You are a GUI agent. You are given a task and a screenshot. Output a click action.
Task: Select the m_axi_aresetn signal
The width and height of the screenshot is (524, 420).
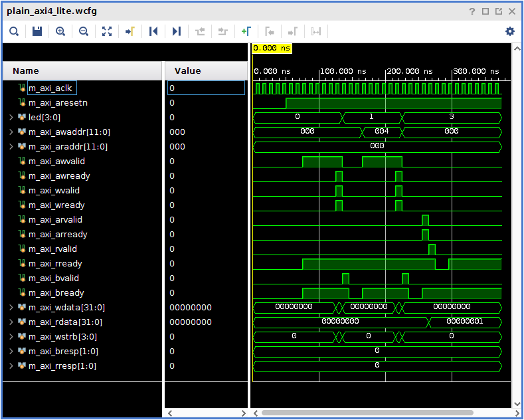coord(58,103)
